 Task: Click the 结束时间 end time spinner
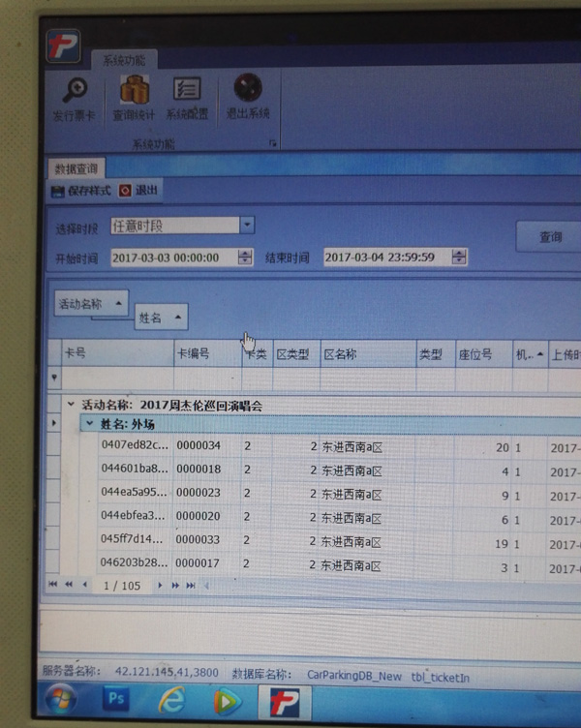click(458, 258)
